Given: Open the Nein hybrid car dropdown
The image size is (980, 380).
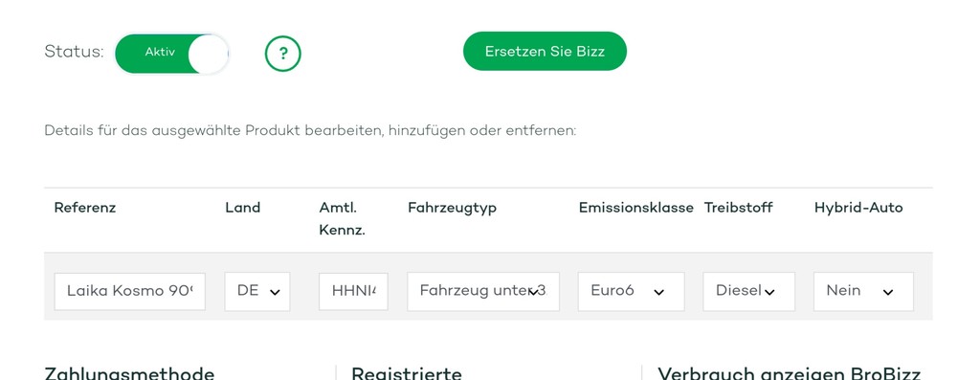Looking at the screenshot, I should 863,291.
